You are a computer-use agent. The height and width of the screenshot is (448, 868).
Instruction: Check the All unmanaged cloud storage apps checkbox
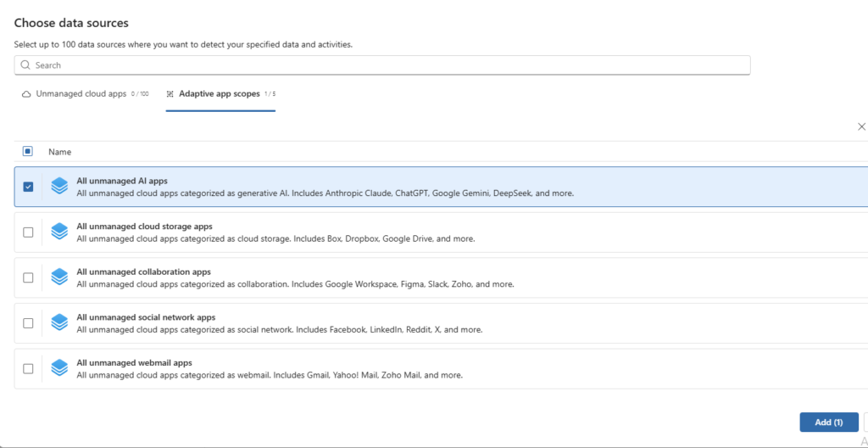(x=28, y=232)
